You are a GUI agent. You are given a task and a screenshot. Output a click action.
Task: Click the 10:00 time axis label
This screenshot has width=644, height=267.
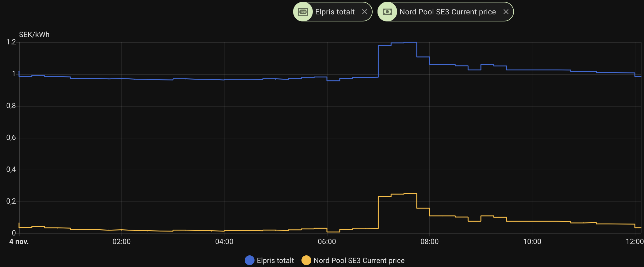coord(532,242)
